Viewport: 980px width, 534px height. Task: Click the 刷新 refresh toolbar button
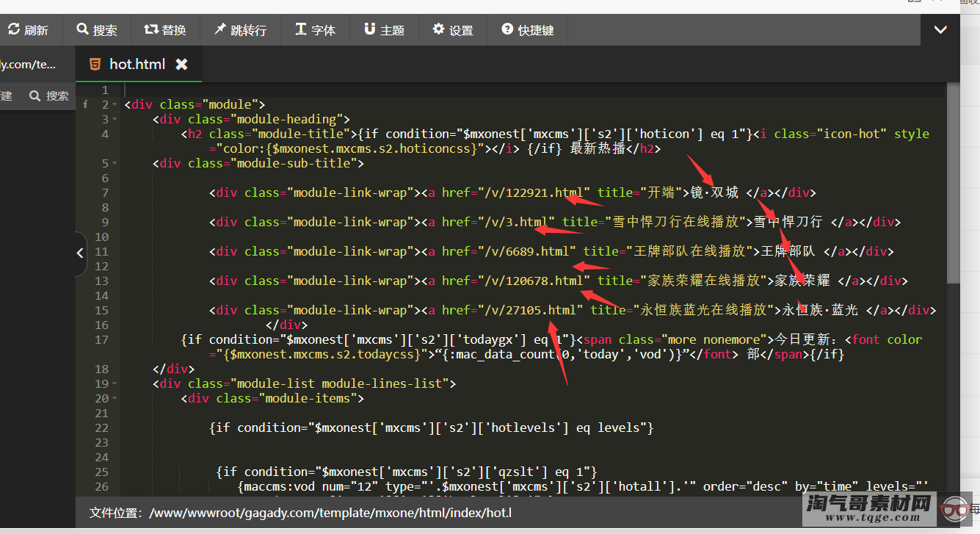[x=28, y=30]
